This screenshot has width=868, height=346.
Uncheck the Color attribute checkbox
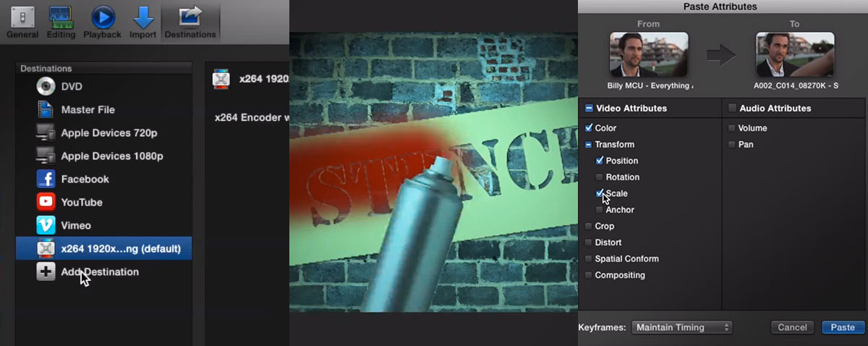588,128
